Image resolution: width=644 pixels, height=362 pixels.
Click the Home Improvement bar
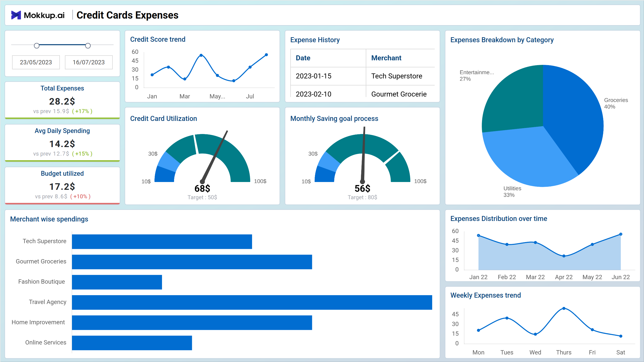192,323
